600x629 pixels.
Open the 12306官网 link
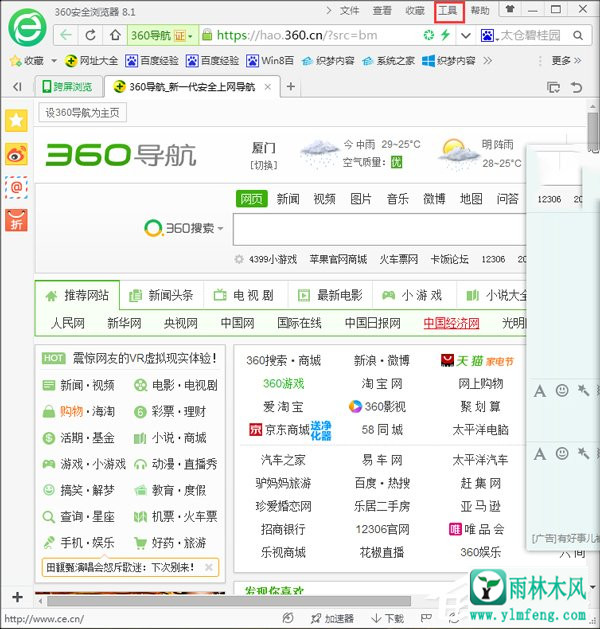[x=382, y=530]
